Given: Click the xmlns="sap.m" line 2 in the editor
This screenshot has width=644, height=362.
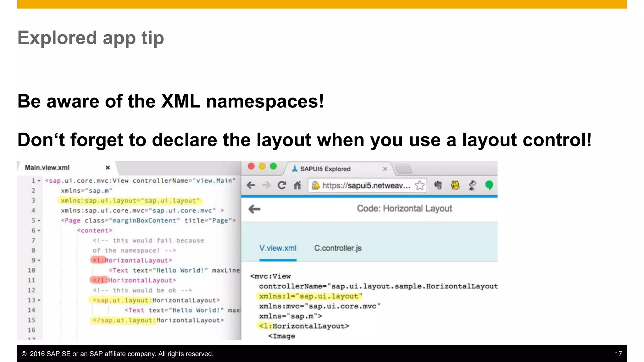Looking at the screenshot, I should pos(86,191).
